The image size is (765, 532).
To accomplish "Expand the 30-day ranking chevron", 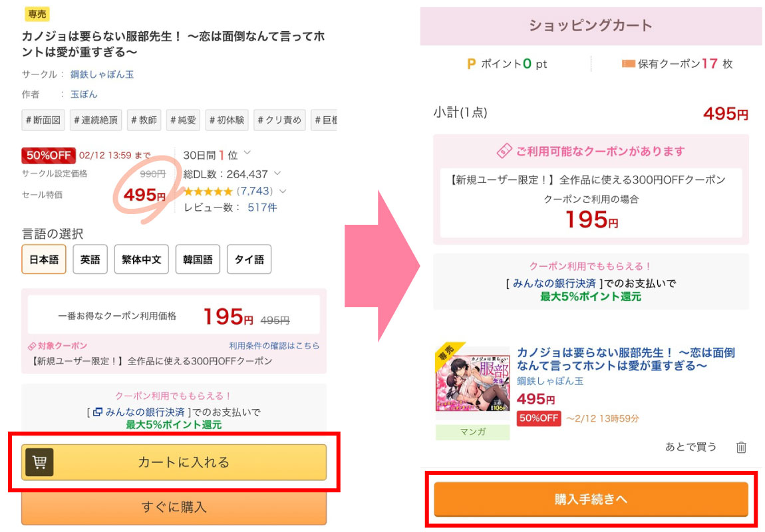I will coord(247,154).
